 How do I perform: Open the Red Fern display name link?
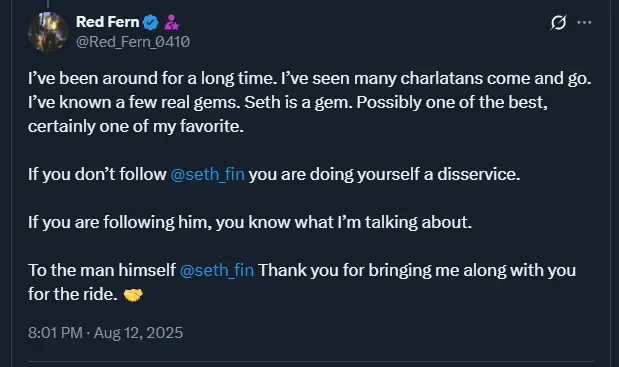[x=107, y=22]
